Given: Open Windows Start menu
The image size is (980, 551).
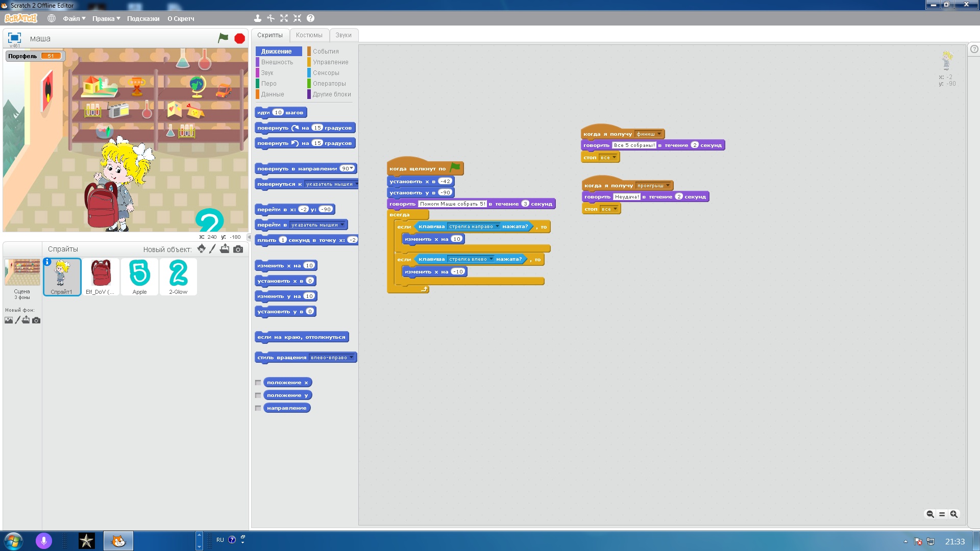Looking at the screenshot, I should [13, 541].
